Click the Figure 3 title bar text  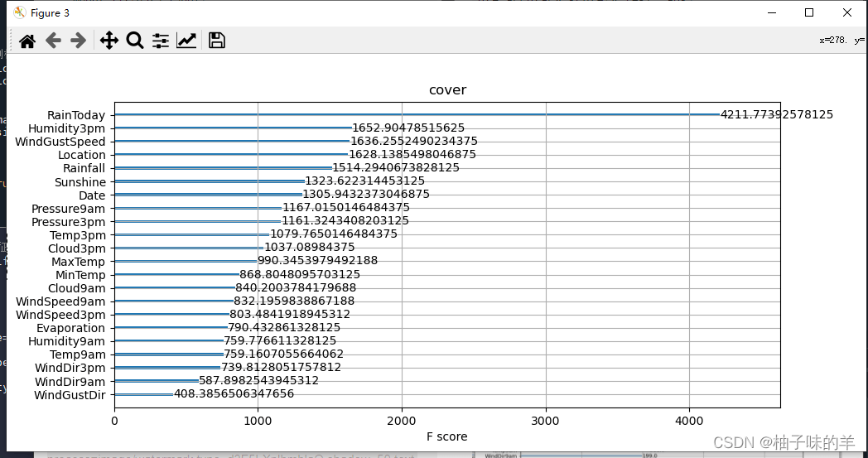point(51,12)
